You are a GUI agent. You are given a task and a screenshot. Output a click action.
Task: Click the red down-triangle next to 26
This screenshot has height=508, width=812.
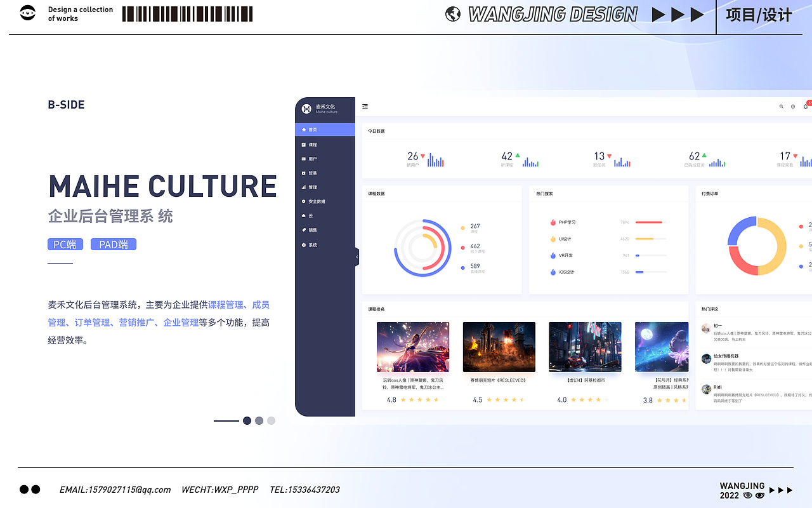[x=423, y=156]
